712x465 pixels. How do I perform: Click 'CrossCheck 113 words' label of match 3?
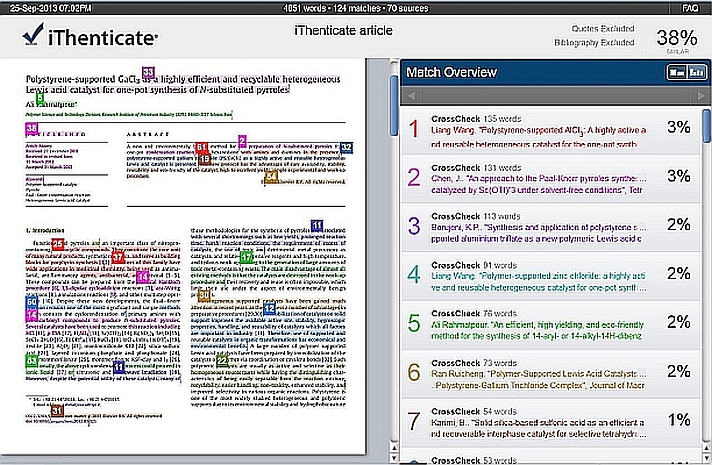click(x=475, y=216)
